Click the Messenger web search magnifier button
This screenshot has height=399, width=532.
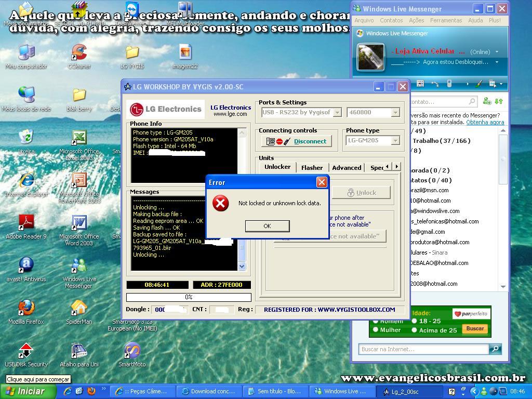(x=495, y=349)
